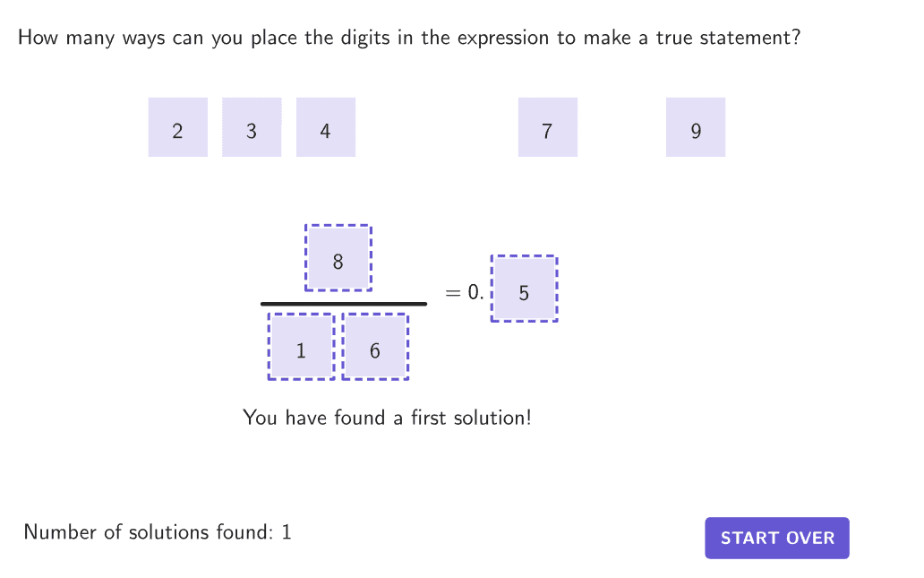
Task: Click the denominator box containing 6
Action: click(x=375, y=347)
